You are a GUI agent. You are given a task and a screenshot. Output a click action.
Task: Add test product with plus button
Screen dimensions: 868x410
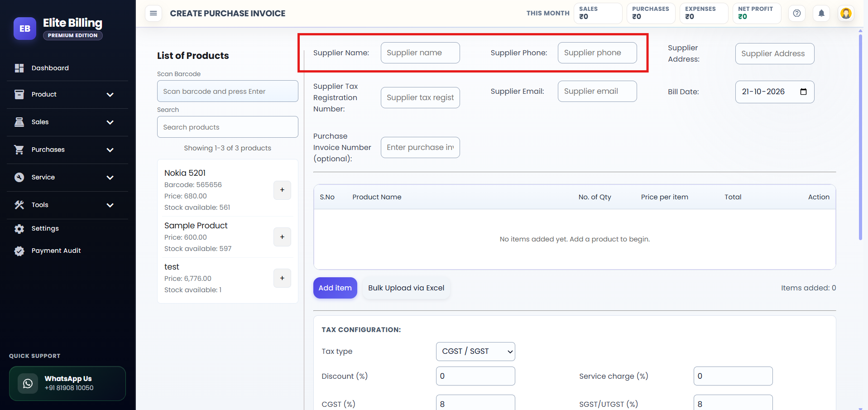[282, 278]
